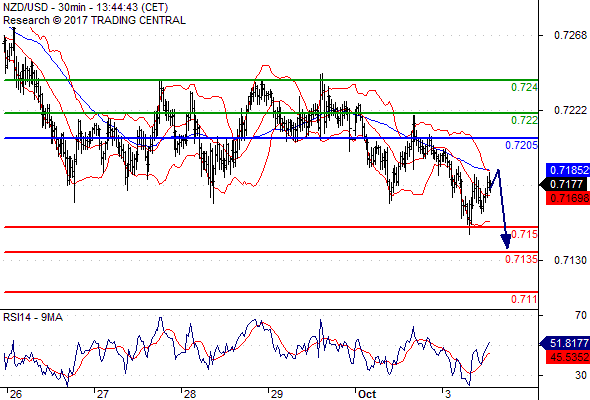590x400 pixels.
Task: Click the date label 29 on time axis
Action: tap(277, 394)
